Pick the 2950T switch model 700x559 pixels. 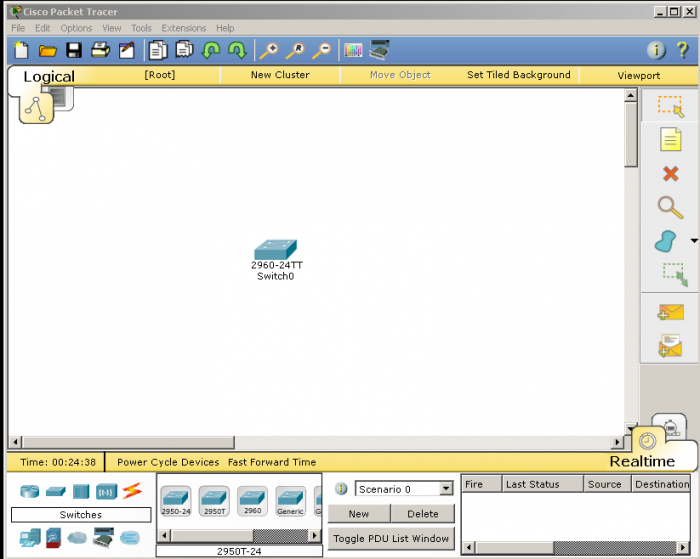pyautogui.click(x=214, y=501)
